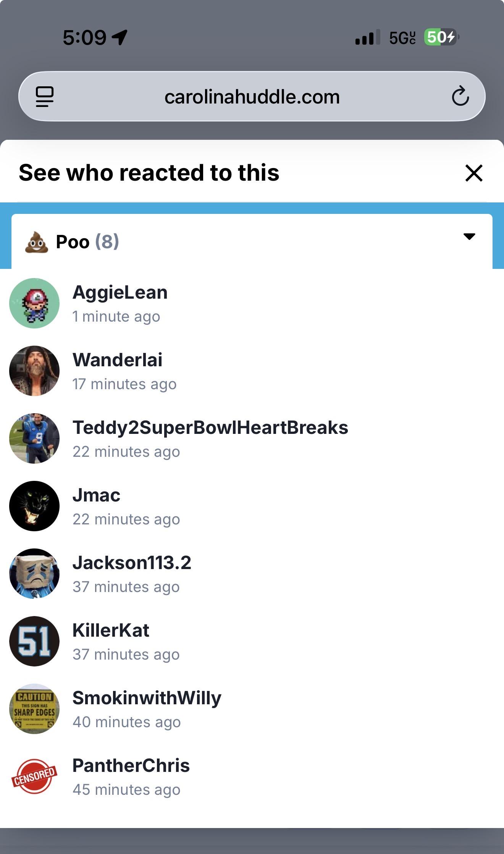Close the 'See who reacted' dialog

tap(474, 173)
